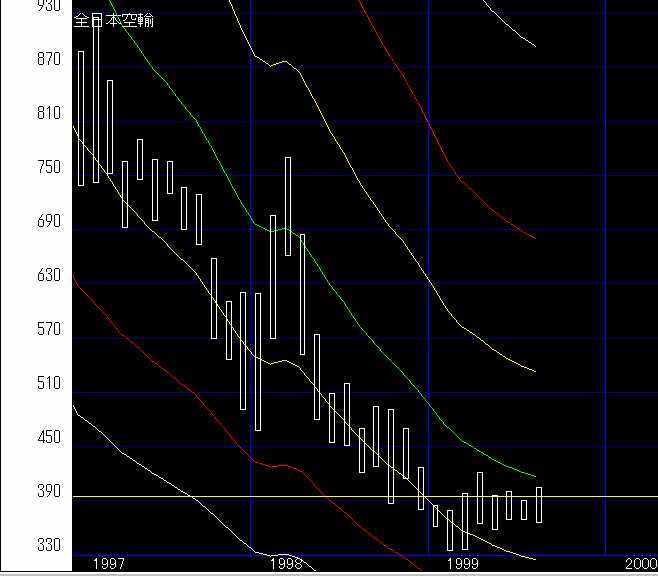Screen dimensions: 658x577
Task: Click the 690 price axis label
Action: (47, 222)
